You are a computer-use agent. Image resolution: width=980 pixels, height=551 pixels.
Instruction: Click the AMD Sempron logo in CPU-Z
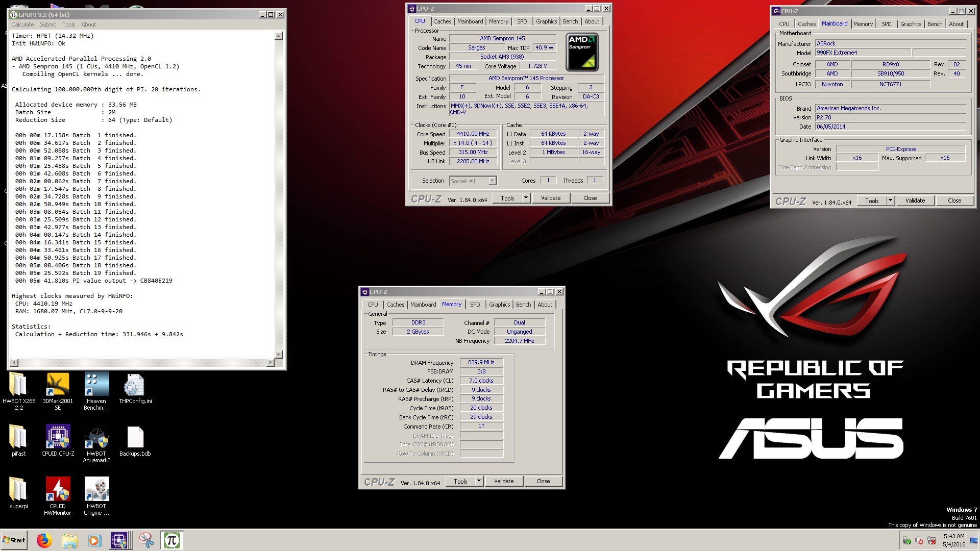tap(582, 52)
